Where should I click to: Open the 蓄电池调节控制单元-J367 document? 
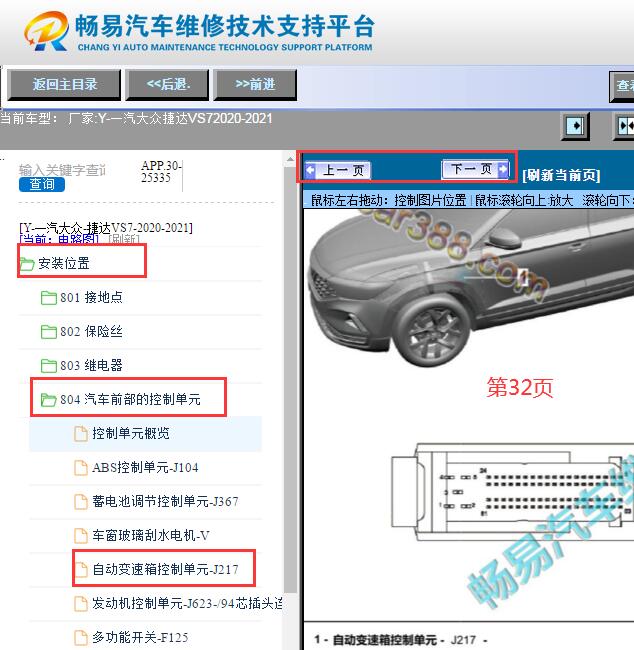pyautogui.click(x=165, y=501)
